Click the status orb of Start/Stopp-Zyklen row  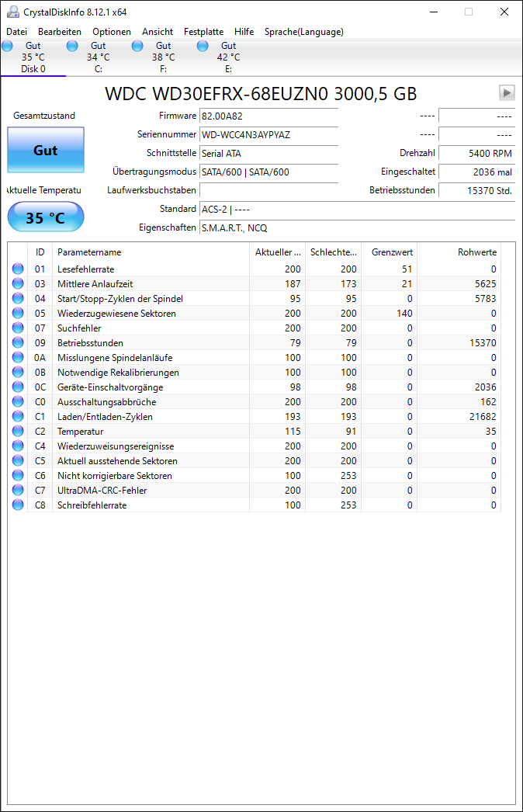point(18,298)
